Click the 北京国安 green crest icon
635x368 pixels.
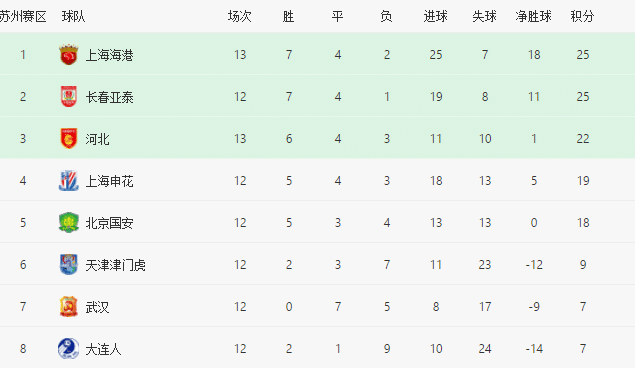point(68,223)
